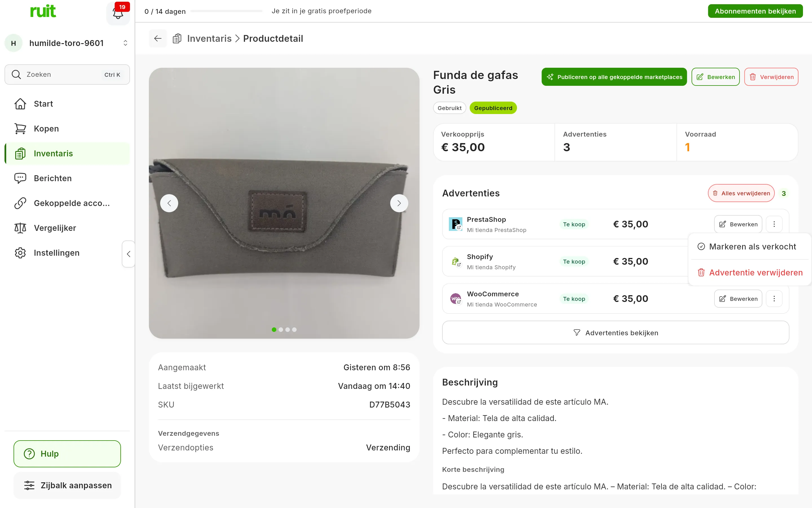Screen dimensions: 812x508
Task: Edit the PrestaShop listing
Action: [x=738, y=224]
